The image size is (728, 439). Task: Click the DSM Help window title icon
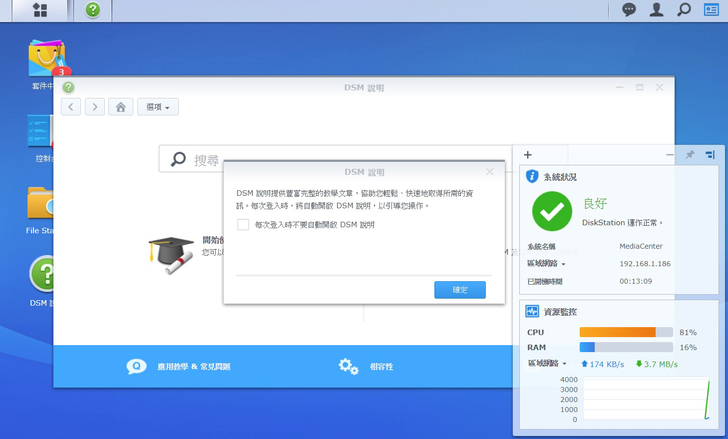point(68,87)
